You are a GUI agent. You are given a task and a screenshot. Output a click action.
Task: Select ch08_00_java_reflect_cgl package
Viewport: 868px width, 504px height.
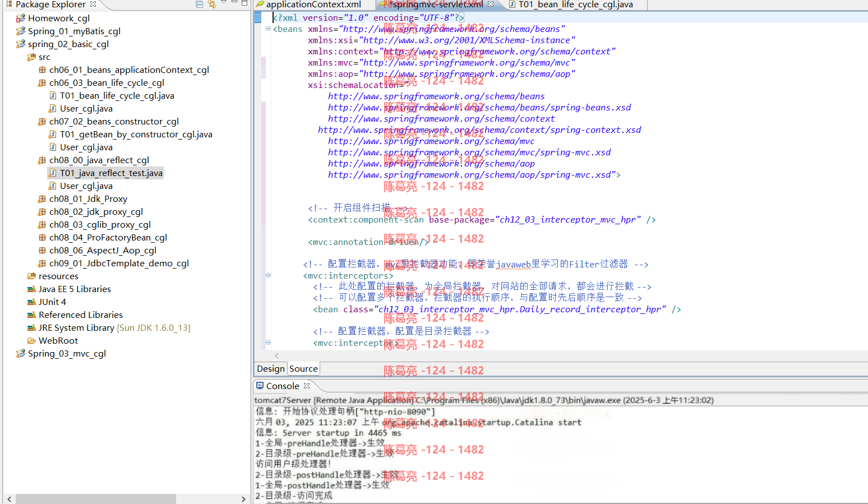(x=99, y=160)
